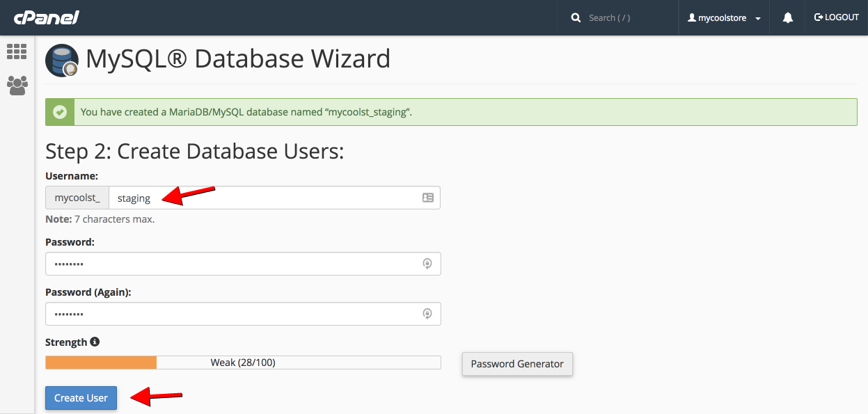Click the MySQL Database Wizard page icon
Viewport: 868px width, 414px height.
(x=61, y=60)
